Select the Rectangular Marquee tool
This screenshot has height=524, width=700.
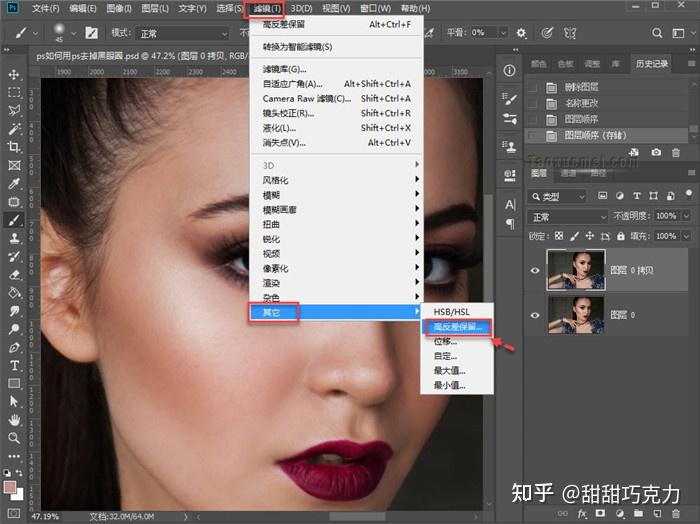coord(14,92)
